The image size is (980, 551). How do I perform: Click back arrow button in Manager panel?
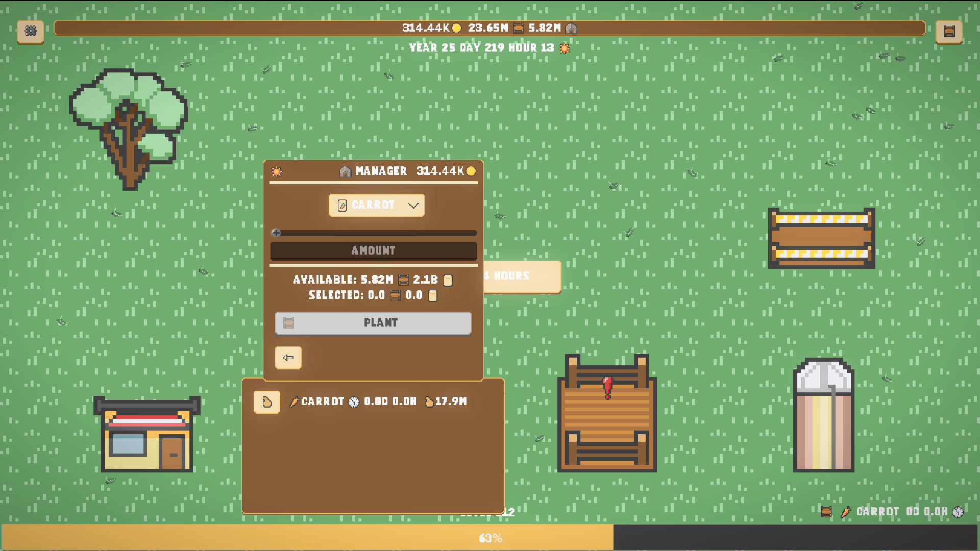click(288, 358)
